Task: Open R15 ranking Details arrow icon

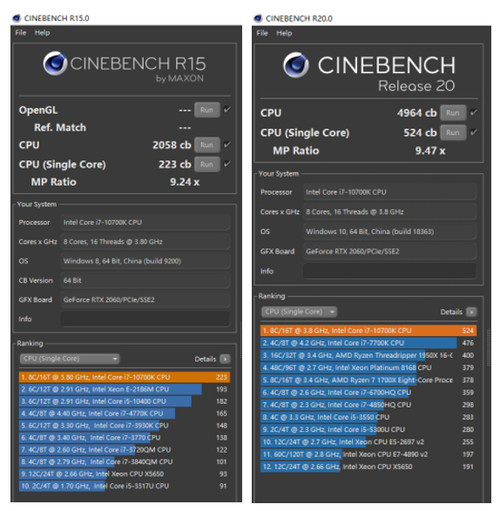Action: (x=226, y=359)
